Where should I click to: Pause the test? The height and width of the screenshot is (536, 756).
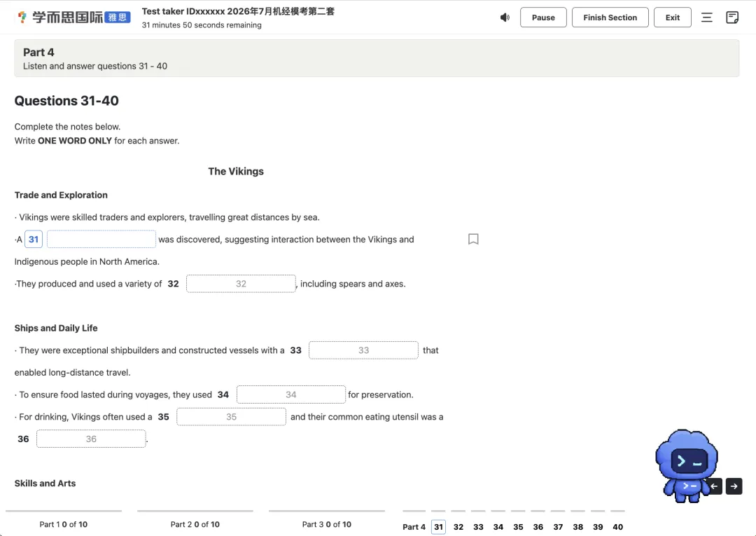(x=543, y=18)
